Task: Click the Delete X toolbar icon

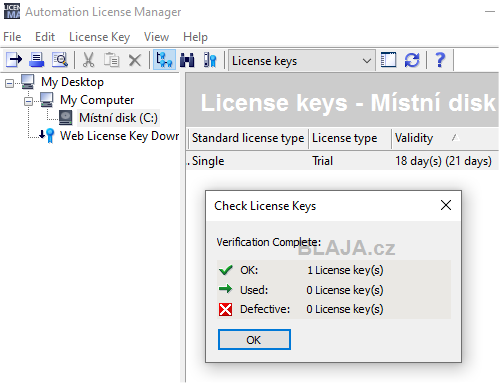Action: 135,60
